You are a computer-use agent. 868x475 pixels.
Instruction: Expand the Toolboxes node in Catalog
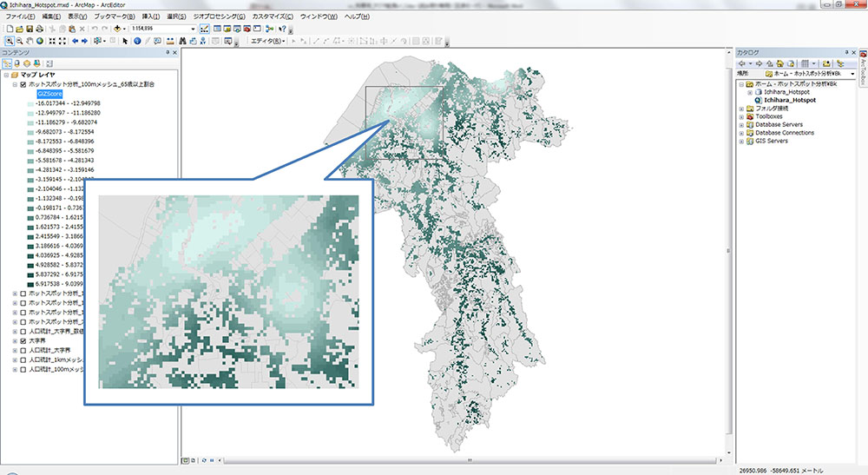[740, 116]
